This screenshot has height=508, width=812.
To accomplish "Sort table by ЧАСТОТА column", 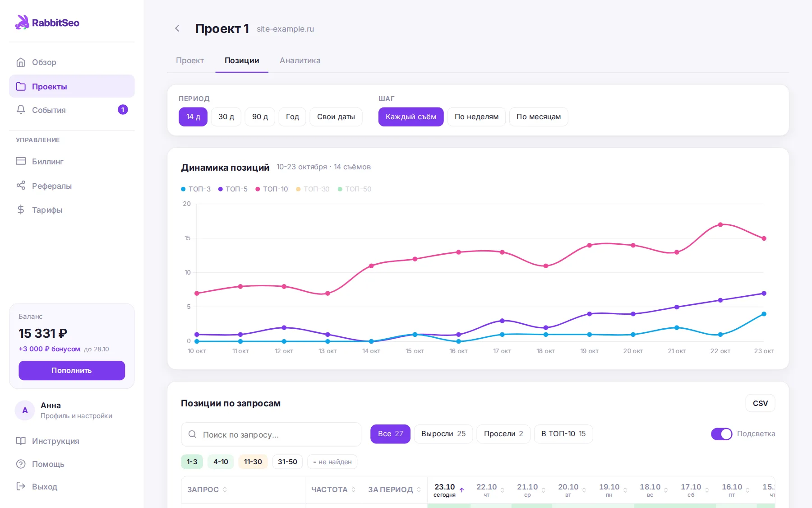I will click(333, 489).
